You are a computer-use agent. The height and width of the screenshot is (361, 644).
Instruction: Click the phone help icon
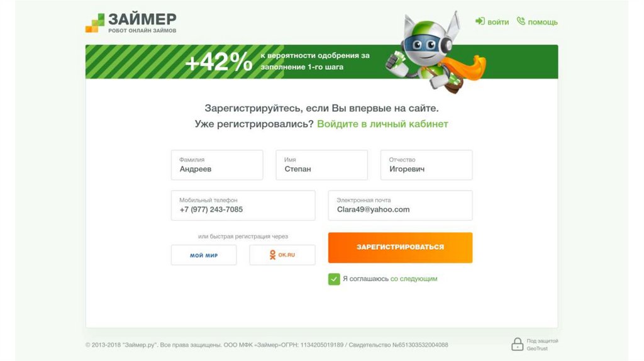click(521, 21)
